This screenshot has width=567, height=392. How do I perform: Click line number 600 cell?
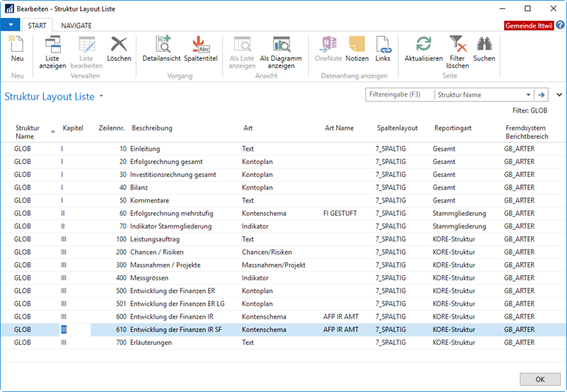[121, 316]
